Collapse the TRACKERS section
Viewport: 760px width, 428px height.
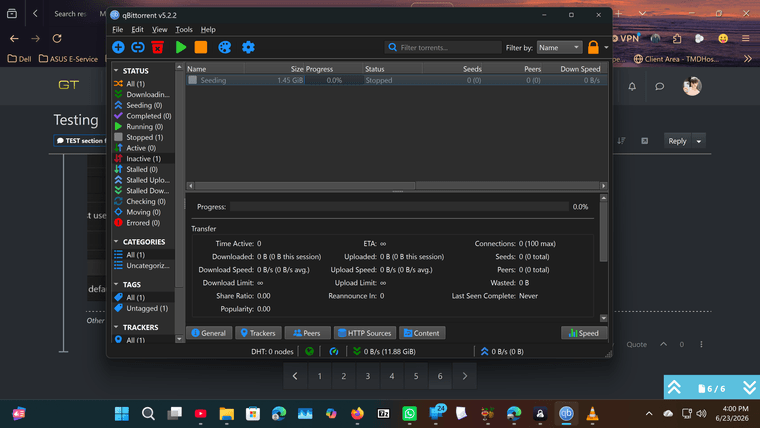tap(116, 327)
